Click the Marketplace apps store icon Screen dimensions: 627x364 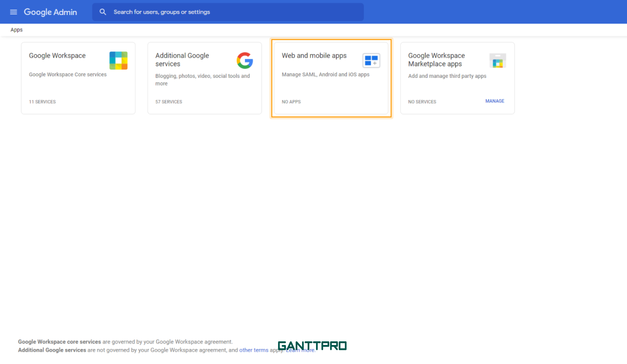[498, 61]
